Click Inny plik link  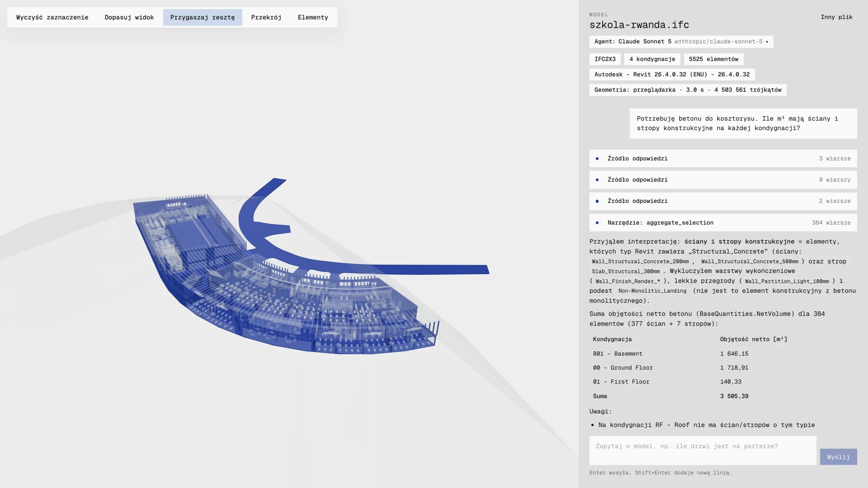pyautogui.click(x=837, y=17)
